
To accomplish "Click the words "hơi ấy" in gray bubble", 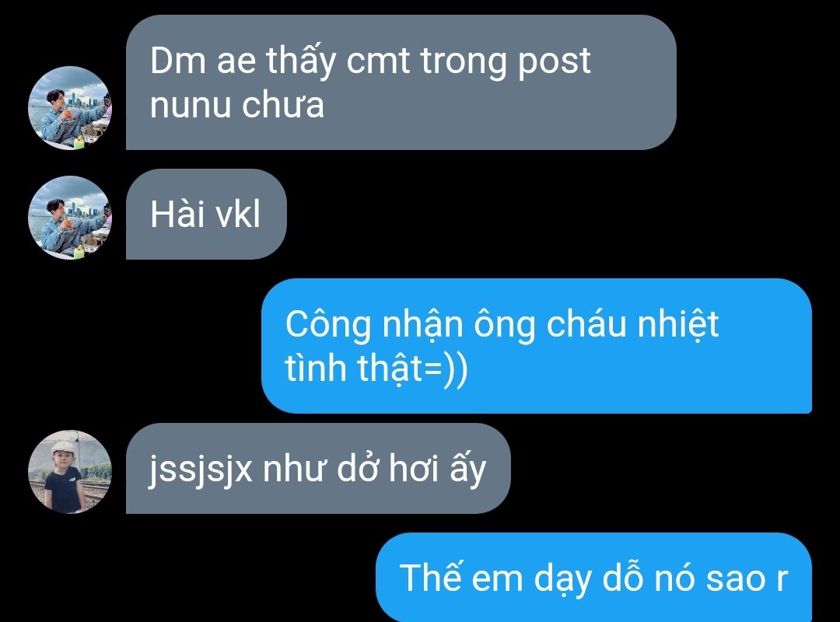I will click(437, 468).
